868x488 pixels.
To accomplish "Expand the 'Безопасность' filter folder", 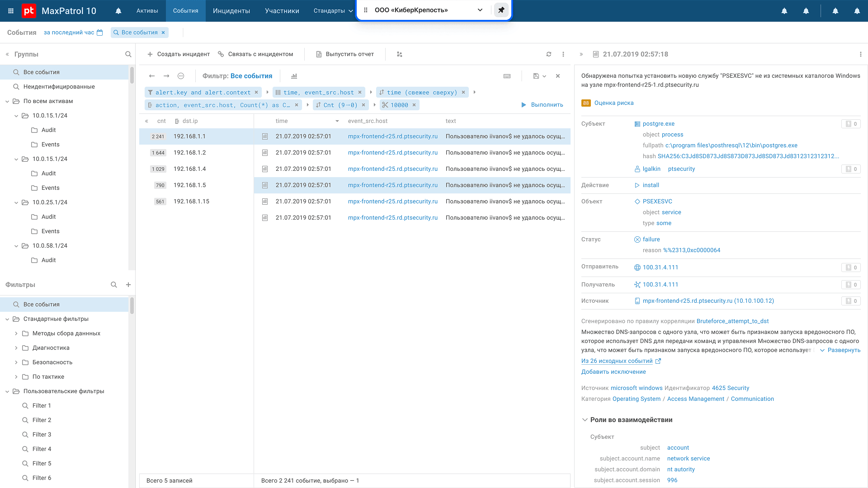I will pyautogui.click(x=16, y=362).
